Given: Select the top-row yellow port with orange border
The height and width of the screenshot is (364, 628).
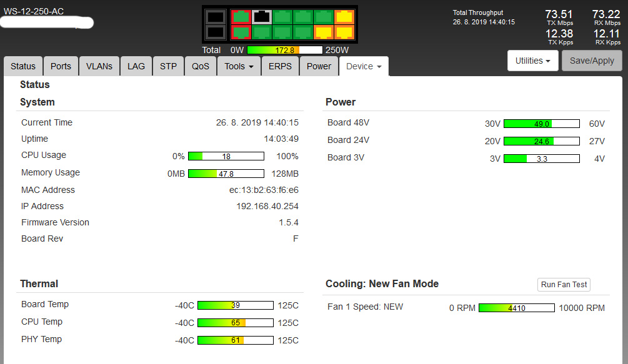Looking at the screenshot, I should [x=344, y=17].
